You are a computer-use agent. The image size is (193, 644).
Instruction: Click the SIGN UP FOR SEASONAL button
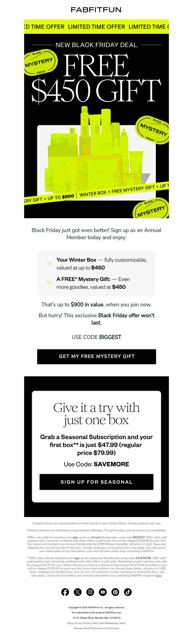96,482
